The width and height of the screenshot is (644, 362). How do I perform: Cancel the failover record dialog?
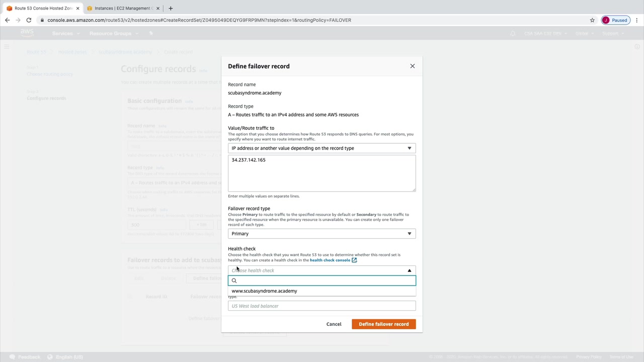click(334, 324)
